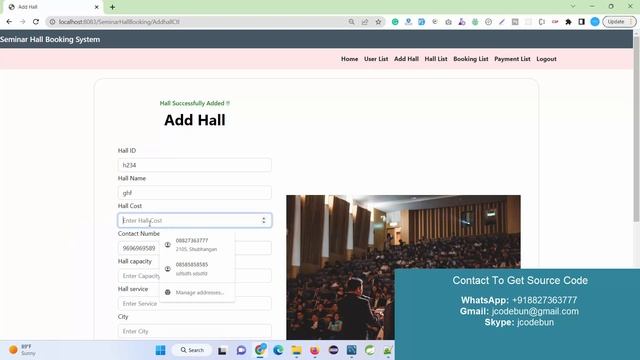The width and height of the screenshot is (640, 360).
Task: Open the Extensions puzzle piece icon
Action: [568, 22]
